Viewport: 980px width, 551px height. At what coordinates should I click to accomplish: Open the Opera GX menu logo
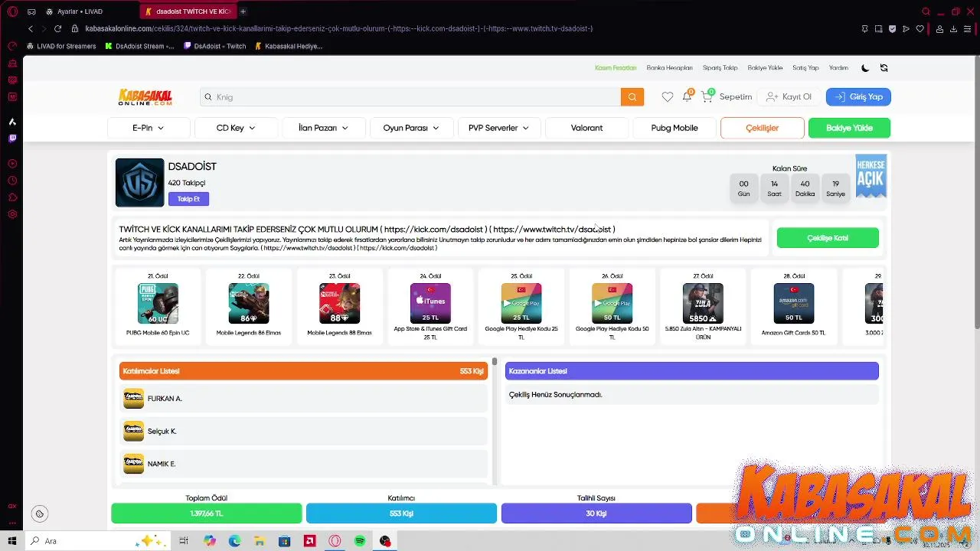tap(12, 11)
